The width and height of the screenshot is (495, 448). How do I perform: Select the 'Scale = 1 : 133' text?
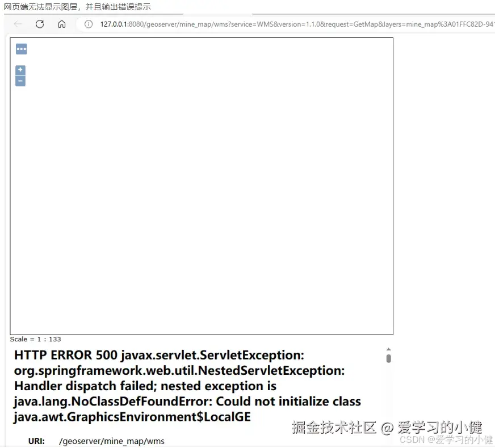pyautogui.click(x=35, y=339)
